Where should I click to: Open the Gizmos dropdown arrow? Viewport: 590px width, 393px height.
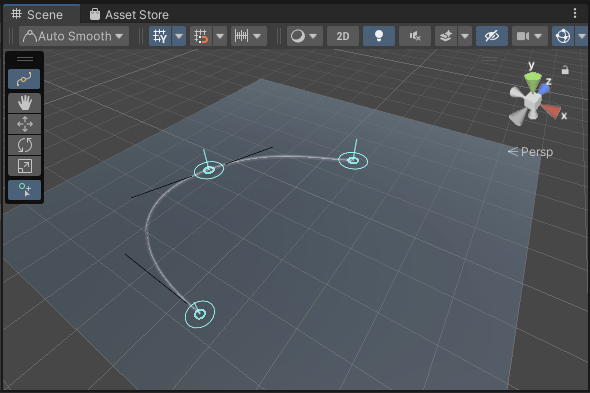582,36
